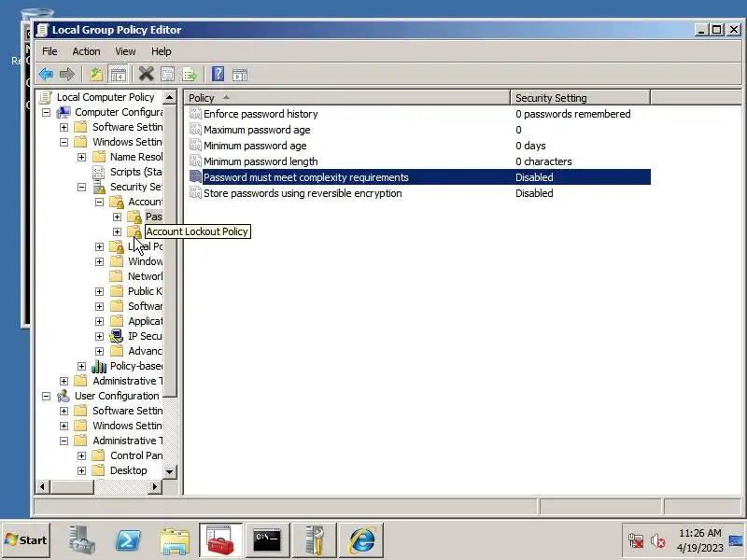The image size is (747, 560).
Task: Expand Software Settings under Computer Configuration
Action: pyautogui.click(x=63, y=127)
